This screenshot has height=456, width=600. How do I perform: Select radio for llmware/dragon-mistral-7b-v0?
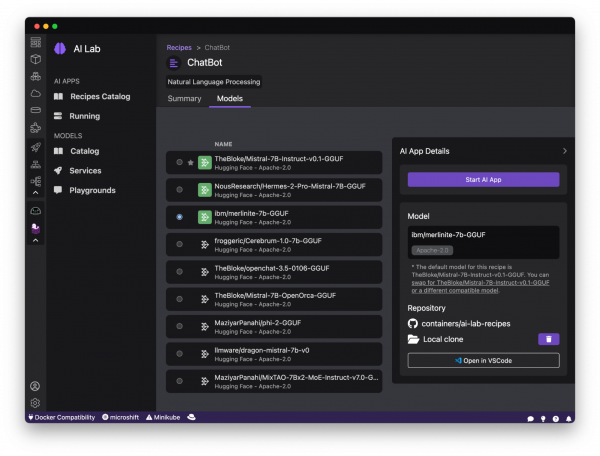(x=179, y=354)
